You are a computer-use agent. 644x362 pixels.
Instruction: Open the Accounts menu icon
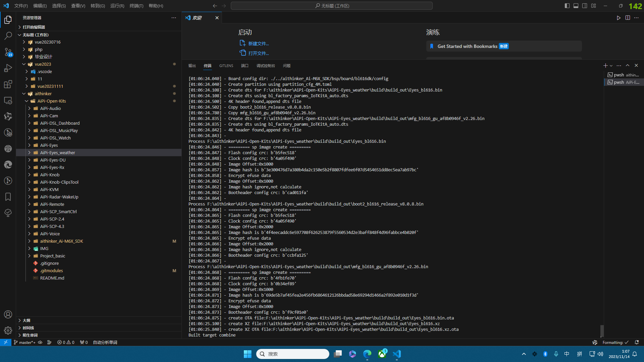pyautogui.click(x=8, y=314)
